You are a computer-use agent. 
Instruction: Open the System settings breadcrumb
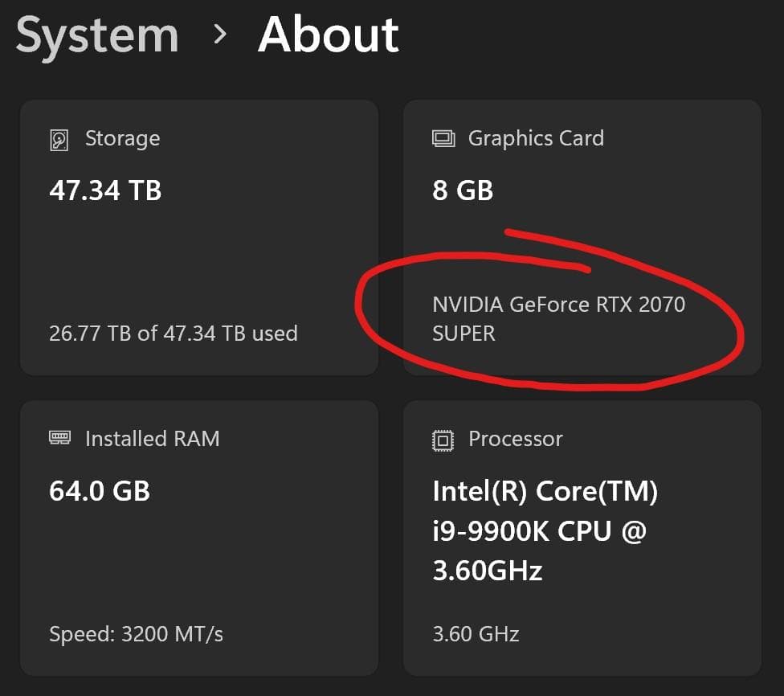click(x=96, y=35)
